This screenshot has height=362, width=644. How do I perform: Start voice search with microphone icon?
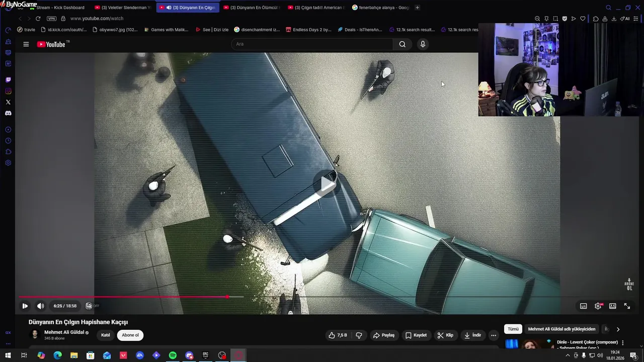pos(423,44)
